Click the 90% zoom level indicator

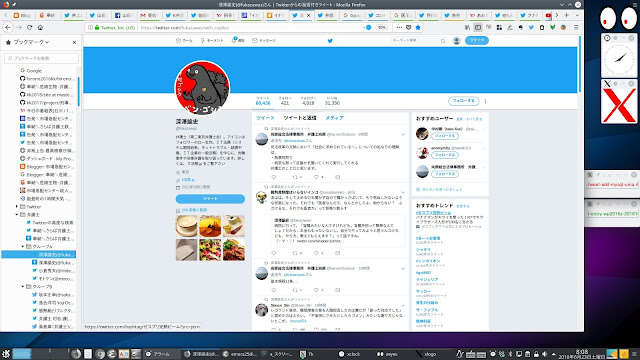point(382,28)
